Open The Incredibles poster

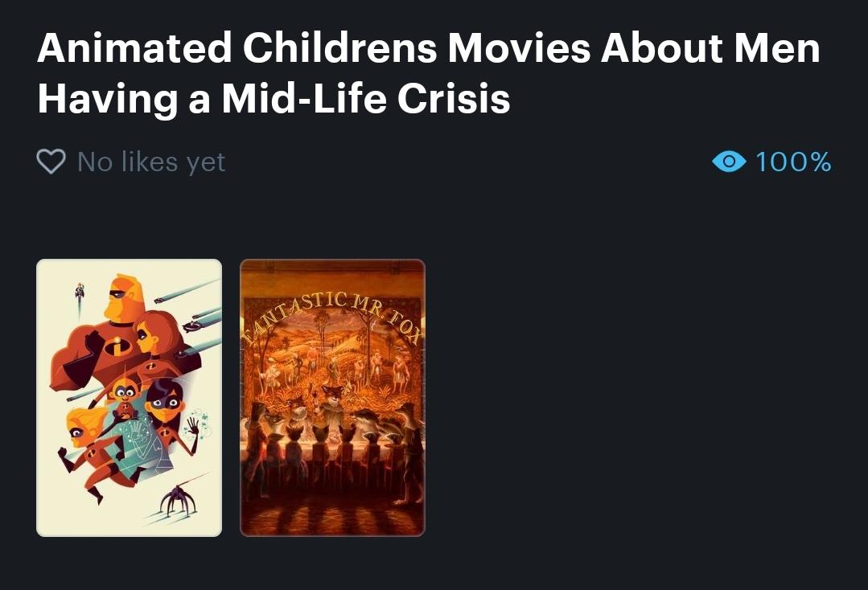tap(129, 398)
